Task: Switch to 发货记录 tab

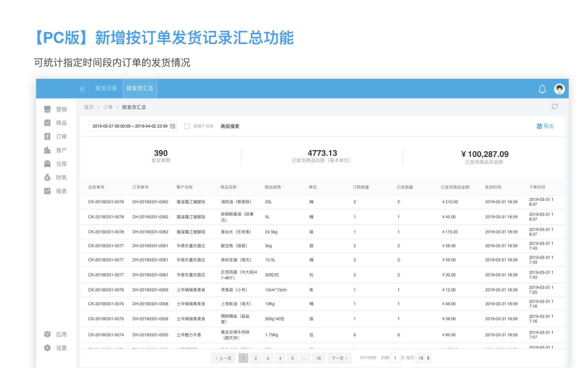Action: point(106,88)
